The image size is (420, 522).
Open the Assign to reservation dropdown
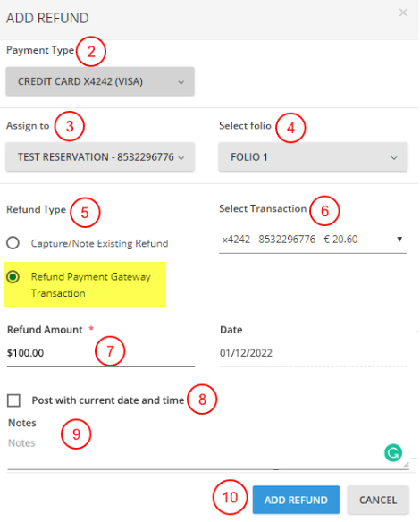[100, 156]
